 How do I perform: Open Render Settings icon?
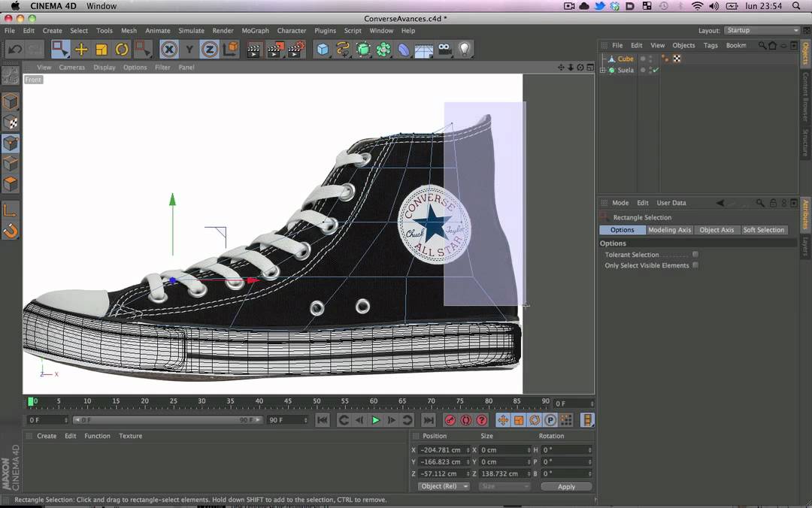296,50
